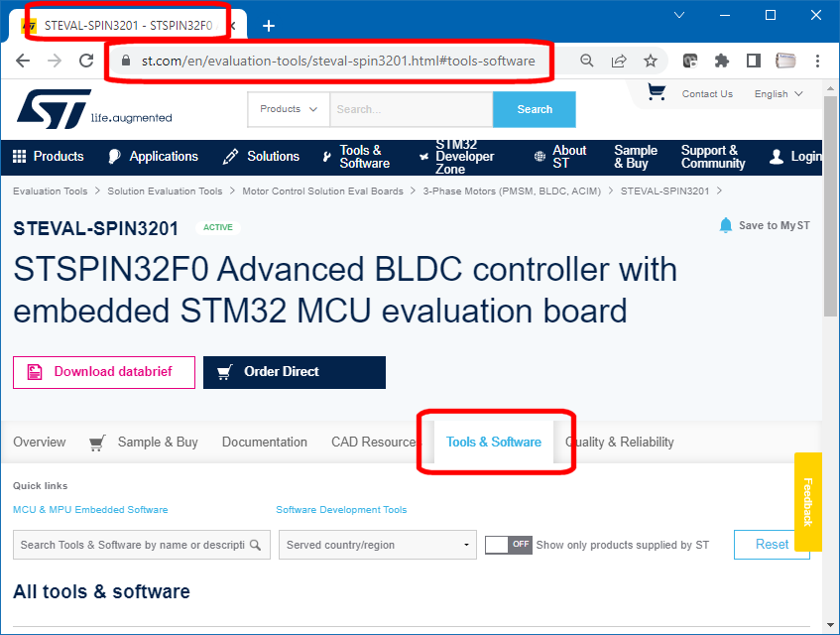Open the About ST menu
Image resolution: width=840 pixels, height=635 pixels.
(x=560, y=157)
